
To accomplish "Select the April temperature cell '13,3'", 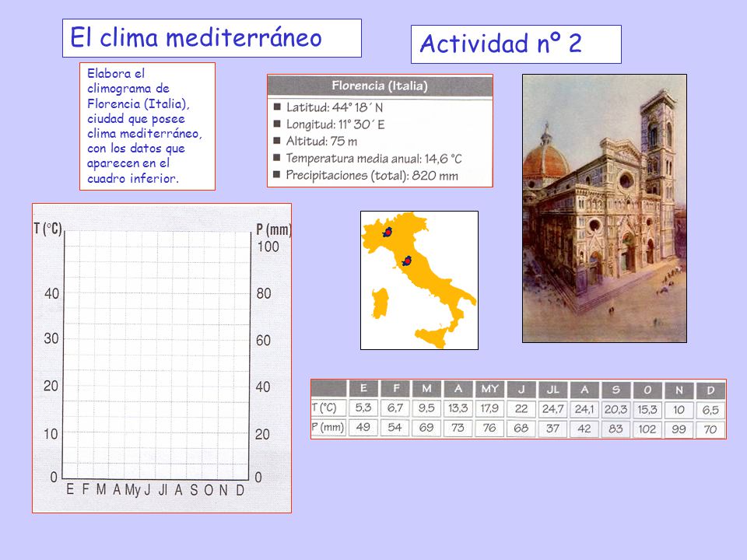I will point(458,408).
